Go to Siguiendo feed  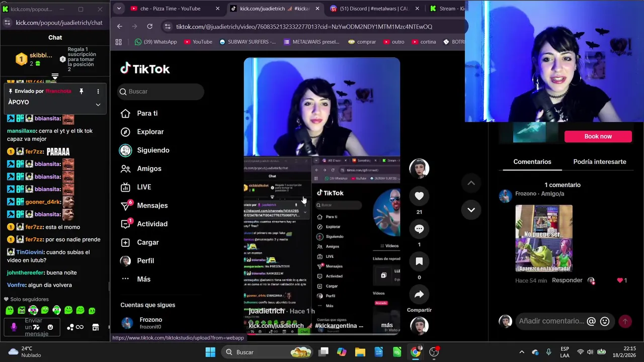pyautogui.click(x=145, y=150)
